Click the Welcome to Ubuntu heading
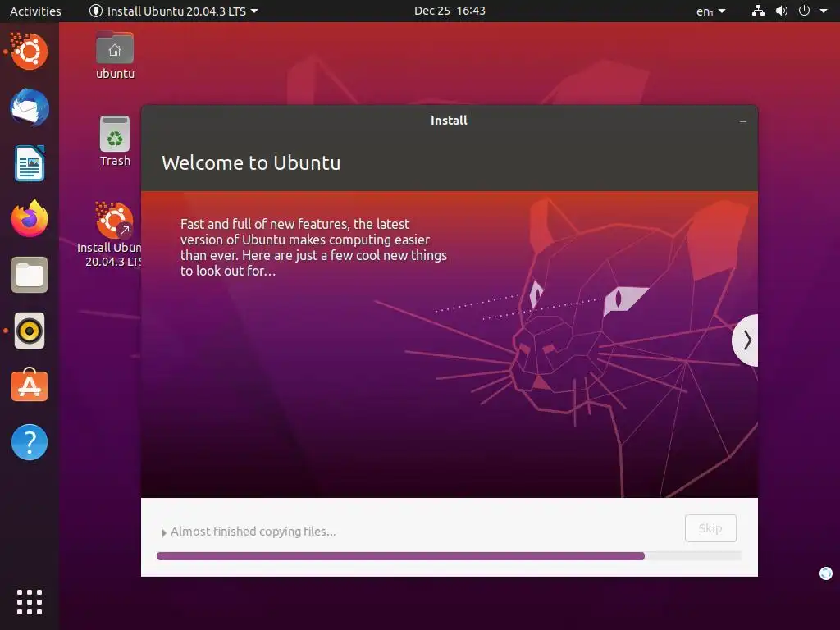 click(251, 163)
